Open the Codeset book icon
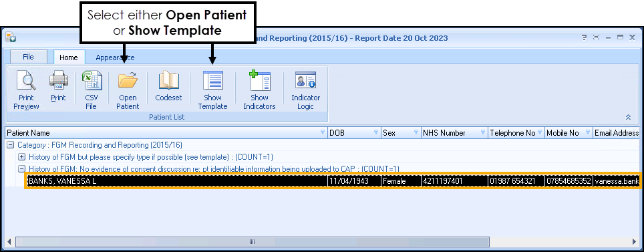644x252 pixels. point(168,81)
